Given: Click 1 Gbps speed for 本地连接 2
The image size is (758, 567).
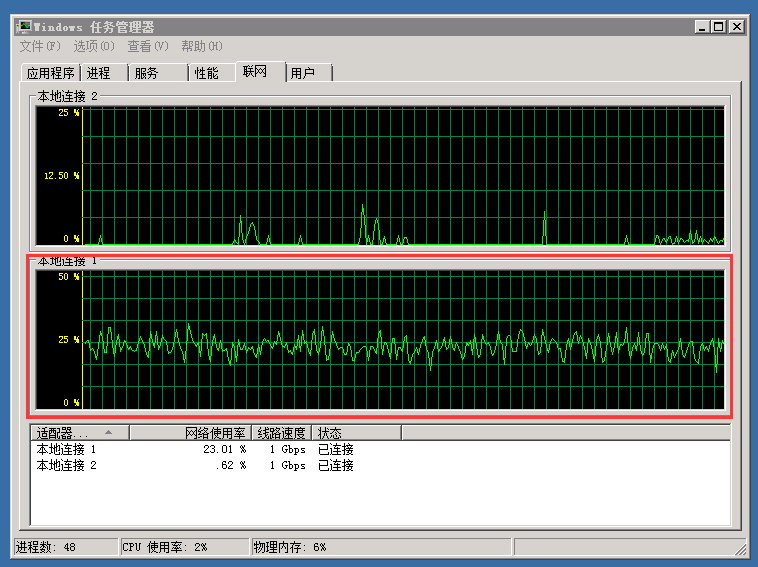Looking at the screenshot, I should (288, 465).
